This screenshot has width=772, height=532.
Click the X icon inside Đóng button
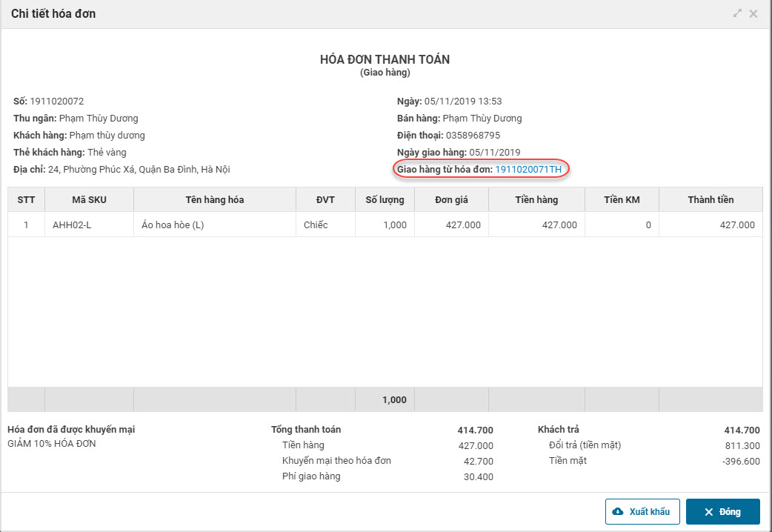(x=708, y=512)
